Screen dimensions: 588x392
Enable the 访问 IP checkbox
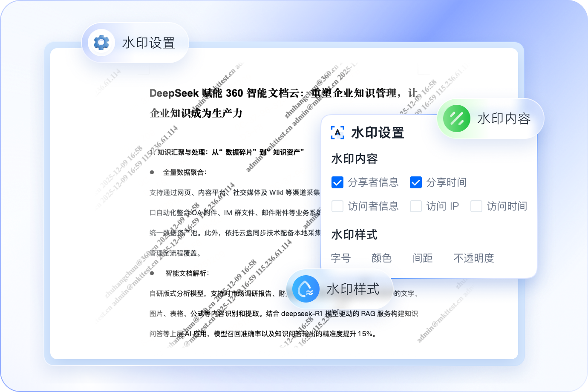[415, 206]
